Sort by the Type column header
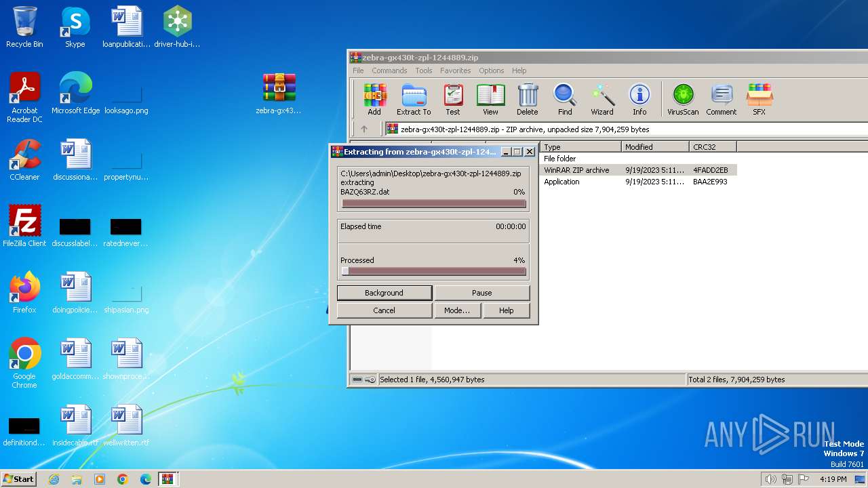Image resolution: width=868 pixels, height=488 pixels. (581, 146)
